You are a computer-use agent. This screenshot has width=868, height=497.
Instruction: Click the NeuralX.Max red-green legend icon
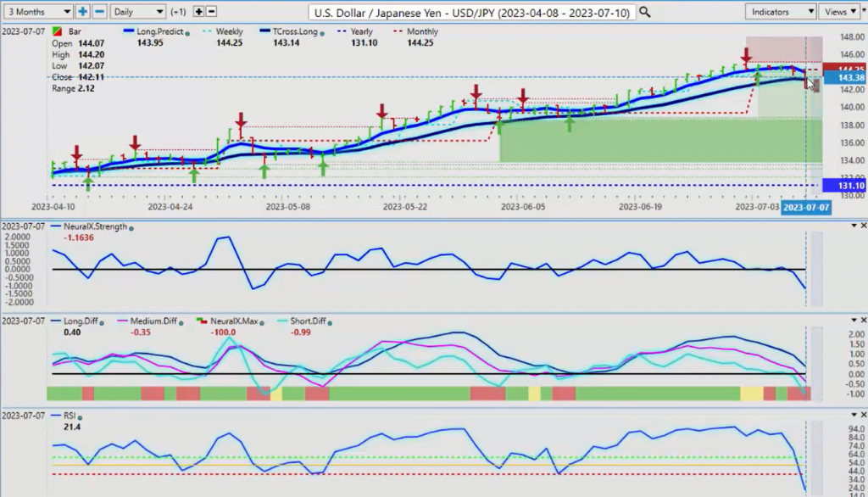(202, 321)
